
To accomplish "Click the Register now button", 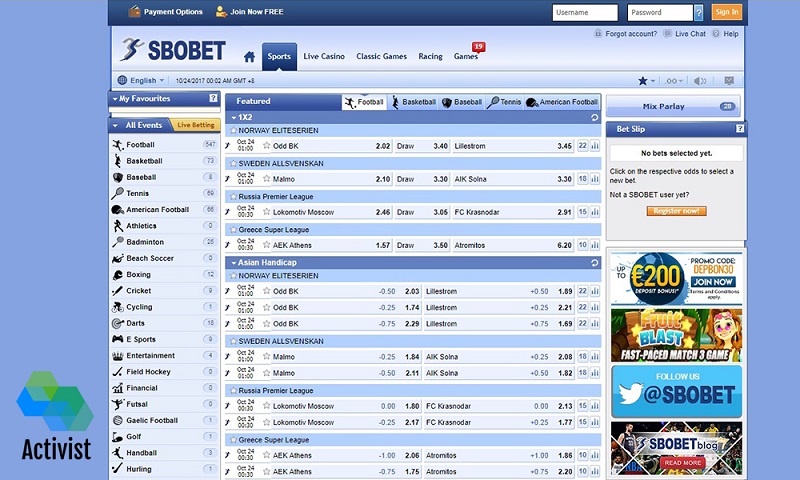I will [x=677, y=211].
